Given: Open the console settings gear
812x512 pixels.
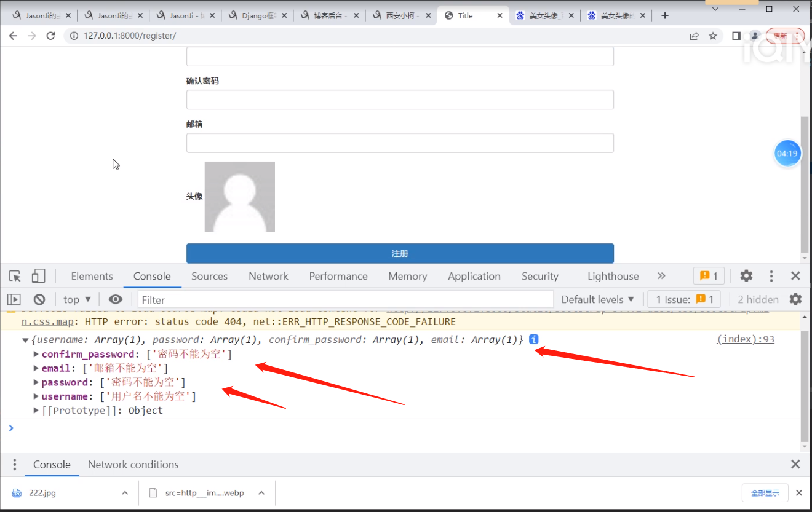Looking at the screenshot, I should click(795, 299).
